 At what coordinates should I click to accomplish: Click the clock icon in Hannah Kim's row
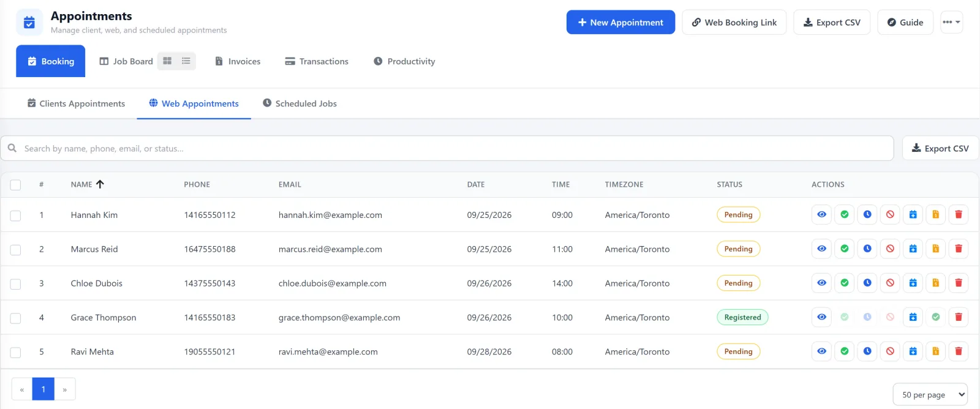click(x=867, y=215)
